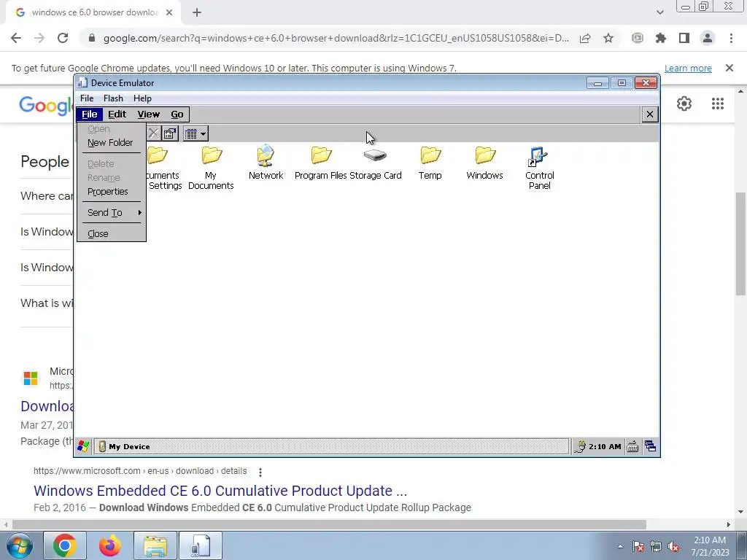Click the Views toolbar icon
This screenshot has width=747, height=560.
[x=191, y=134]
